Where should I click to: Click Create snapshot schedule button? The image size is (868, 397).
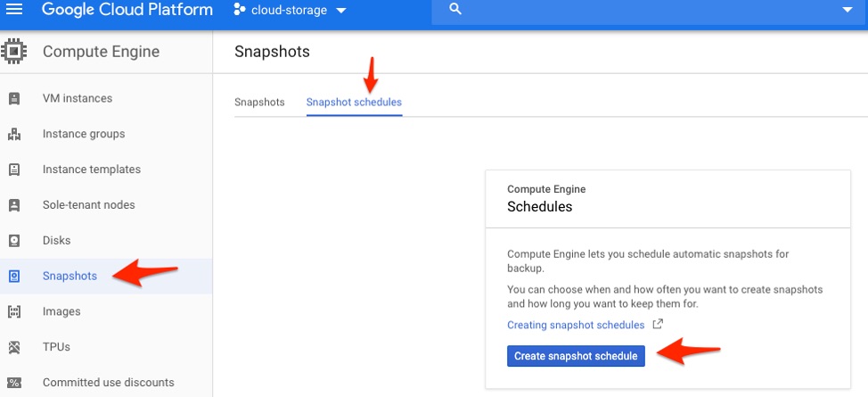(x=576, y=356)
